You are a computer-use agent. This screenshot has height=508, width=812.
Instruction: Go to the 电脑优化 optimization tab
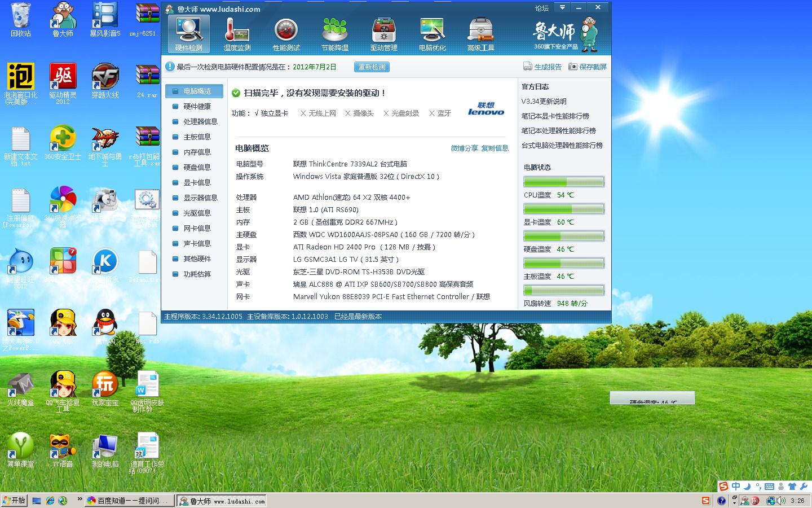[x=433, y=34]
